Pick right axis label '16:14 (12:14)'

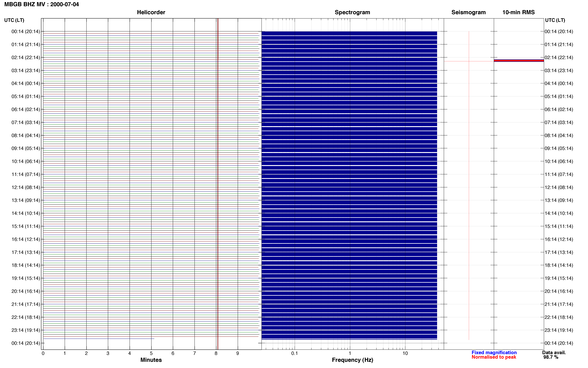pos(559,239)
